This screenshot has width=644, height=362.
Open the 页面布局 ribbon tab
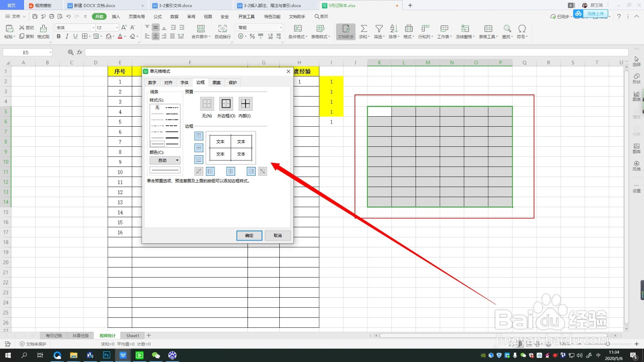click(136, 16)
